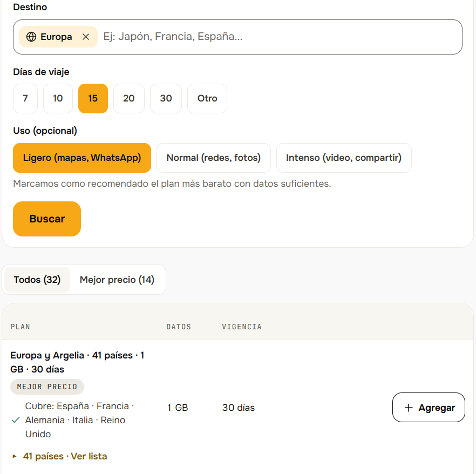The image size is (476, 474).
Task: Select 10 travel days
Action: click(58, 98)
